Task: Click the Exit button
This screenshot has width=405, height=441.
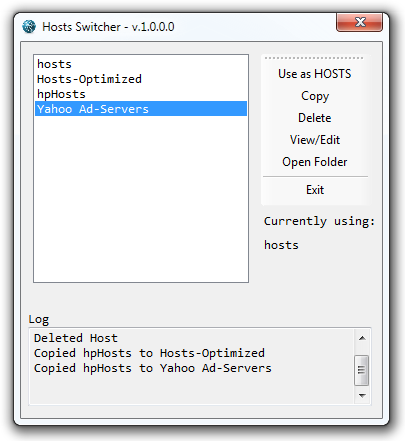Action: pos(315,190)
